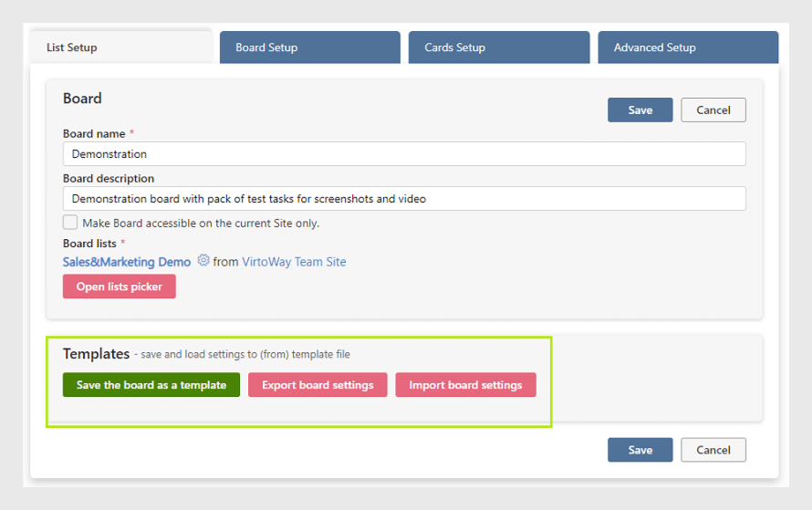Select the Board section heading
Viewport: 812px width, 510px height.
pos(82,99)
